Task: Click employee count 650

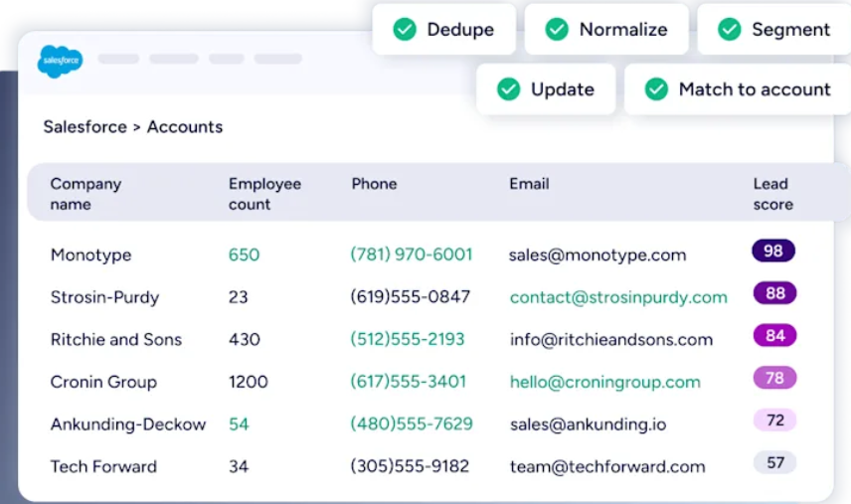Action: tap(245, 255)
